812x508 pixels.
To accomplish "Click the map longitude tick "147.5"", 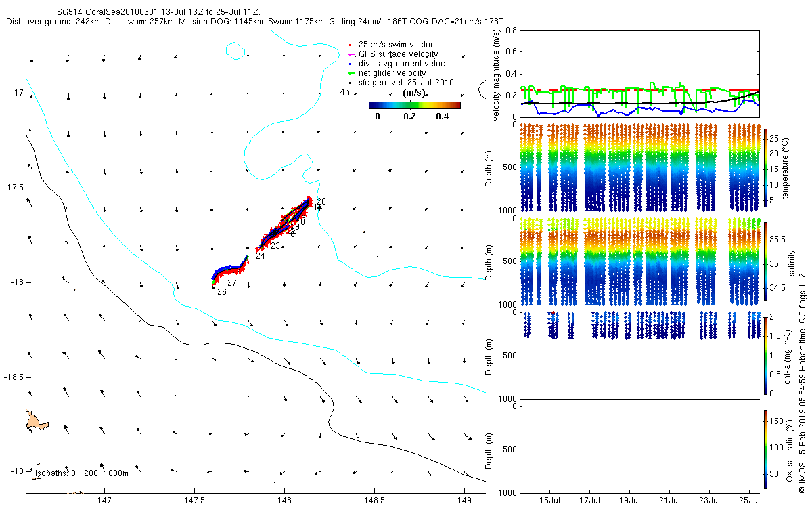I will pos(194,500).
